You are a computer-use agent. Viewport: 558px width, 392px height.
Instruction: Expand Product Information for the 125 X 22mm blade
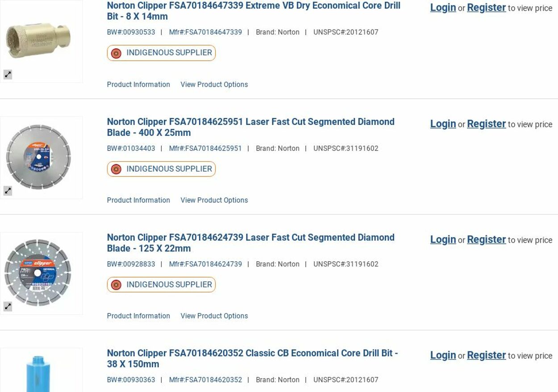tap(138, 316)
